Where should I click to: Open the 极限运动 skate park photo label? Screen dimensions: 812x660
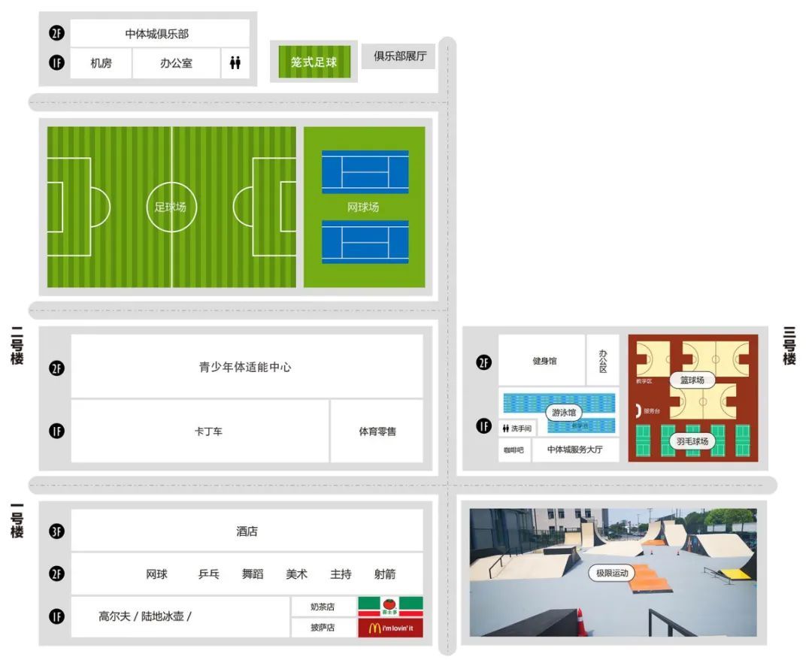point(611,573)
